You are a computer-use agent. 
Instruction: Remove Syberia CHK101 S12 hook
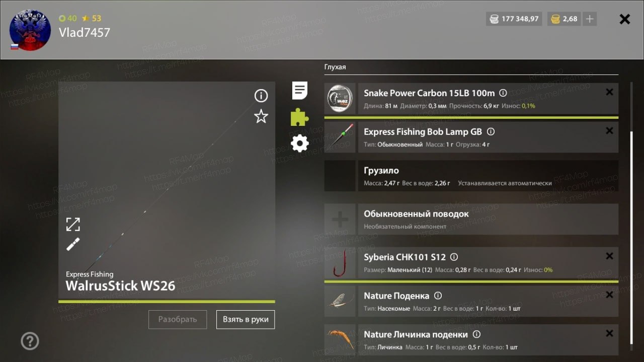click(609, 256)
